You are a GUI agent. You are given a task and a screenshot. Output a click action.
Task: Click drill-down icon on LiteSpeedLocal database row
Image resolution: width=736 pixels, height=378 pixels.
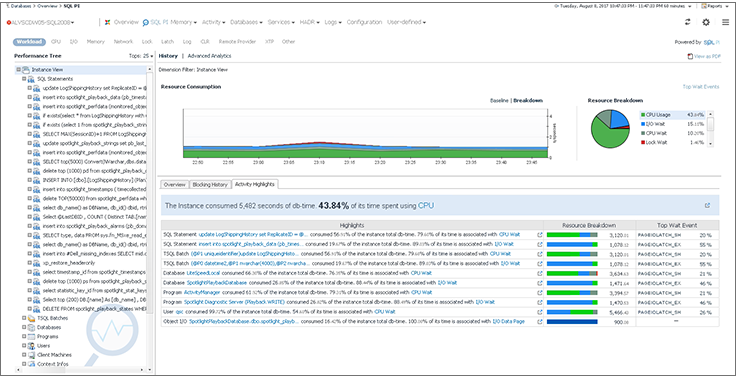pyautogui.click(x=539, y=273)
